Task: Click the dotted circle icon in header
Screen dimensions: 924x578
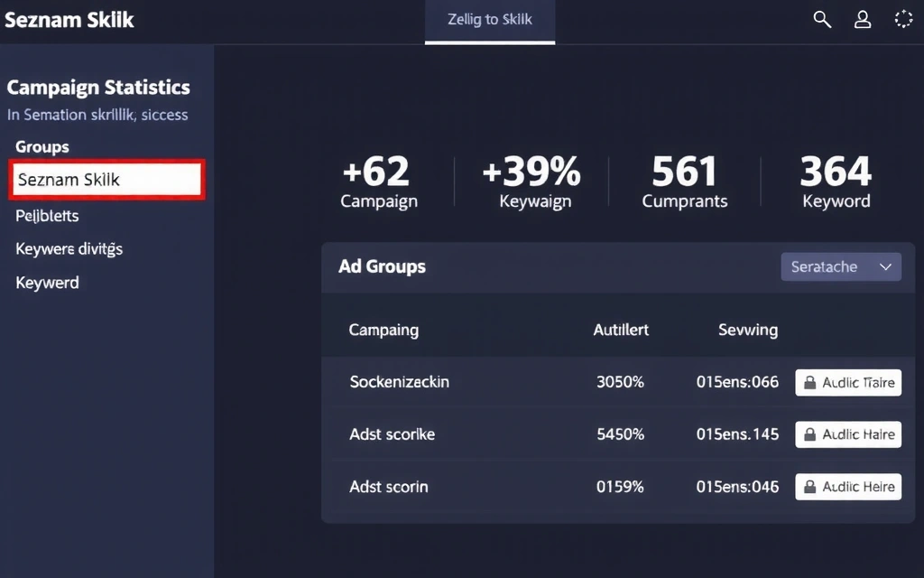Action: point(903,20)
